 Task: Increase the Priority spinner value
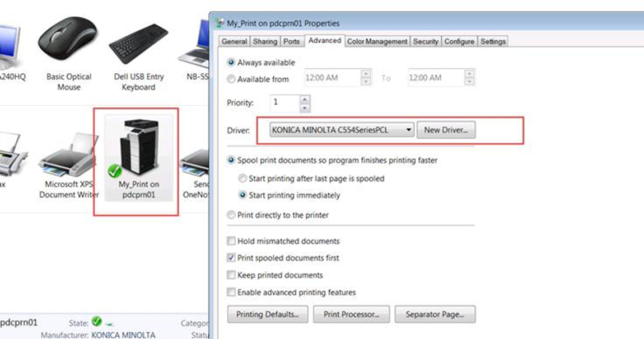[x=304, y=100]
